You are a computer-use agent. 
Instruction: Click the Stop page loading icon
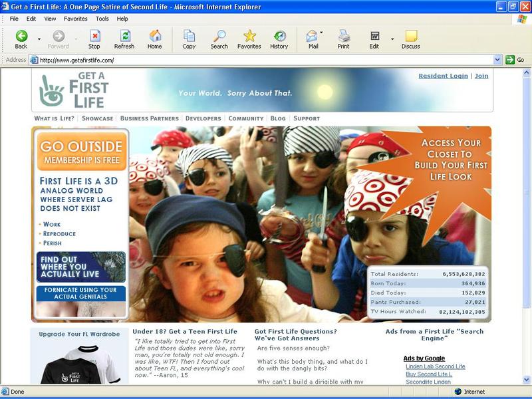coord(94,36)
